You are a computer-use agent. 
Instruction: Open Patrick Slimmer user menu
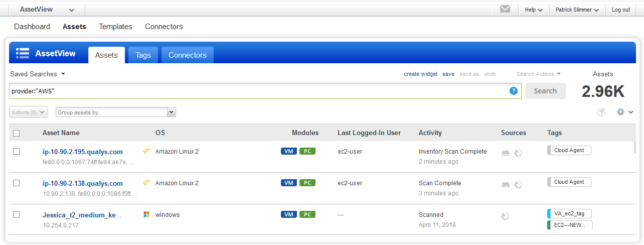pos(577,10)
